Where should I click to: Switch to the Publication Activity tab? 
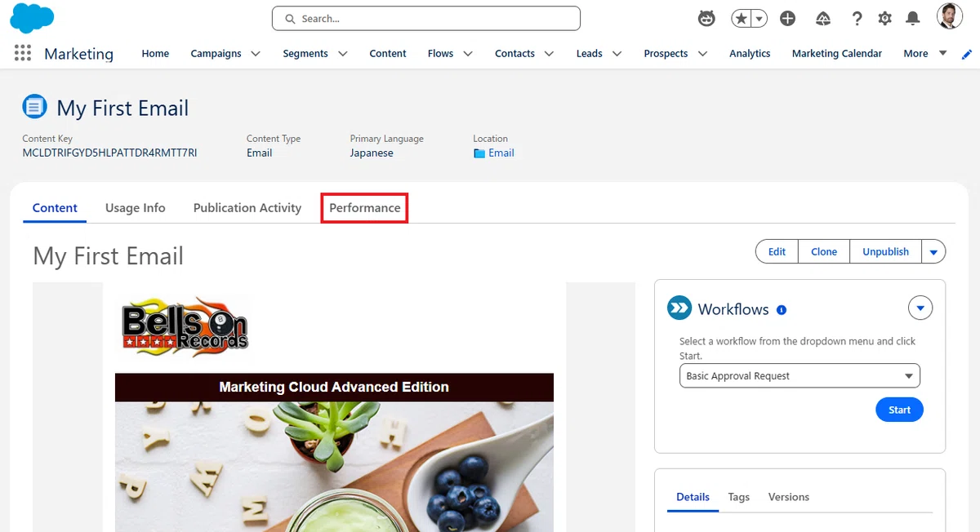pos(247,208)
